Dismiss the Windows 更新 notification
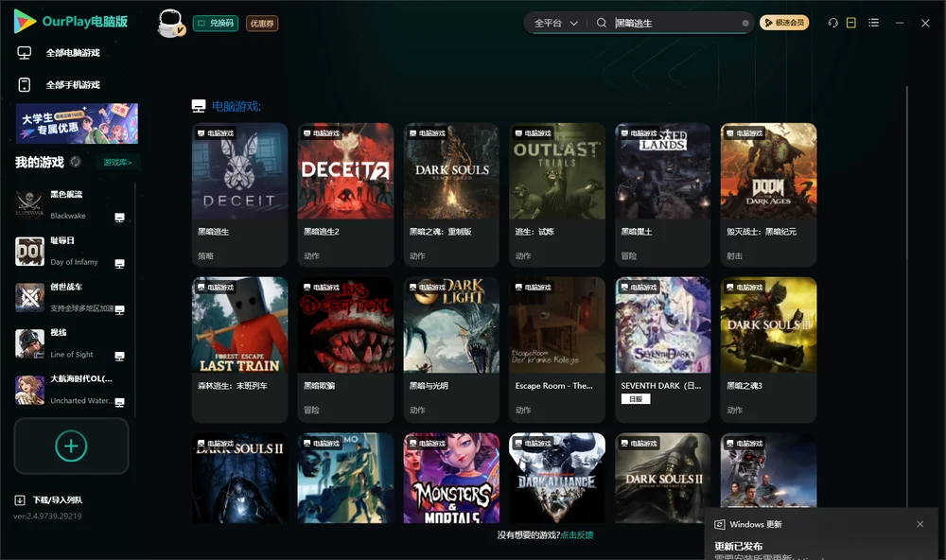946x560 pixels. [920, 524]
